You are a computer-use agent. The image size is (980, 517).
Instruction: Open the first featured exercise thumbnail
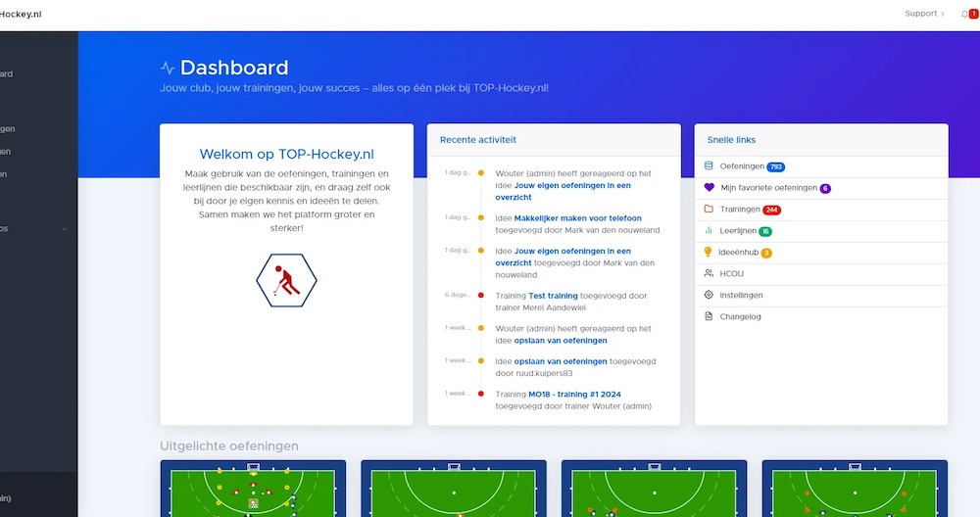click(253, 488)
